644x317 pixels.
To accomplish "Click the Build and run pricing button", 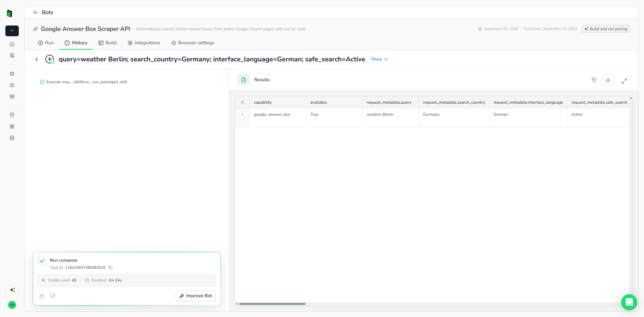I will pyautogui.click(x=606, y=29).
